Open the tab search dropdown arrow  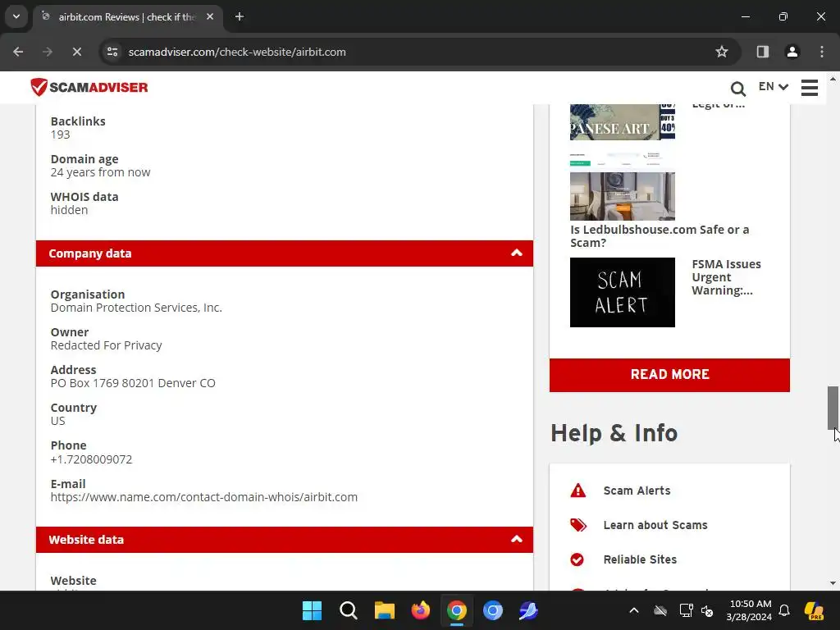click(16, 16)
